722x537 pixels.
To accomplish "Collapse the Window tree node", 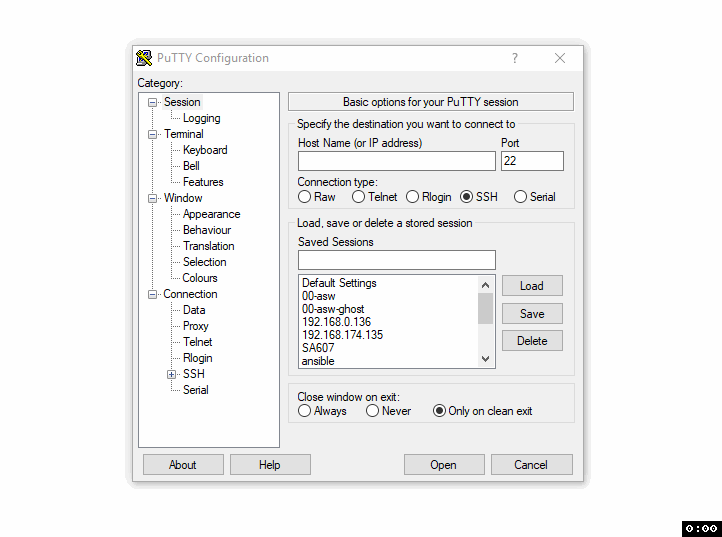I will [152, 198].
